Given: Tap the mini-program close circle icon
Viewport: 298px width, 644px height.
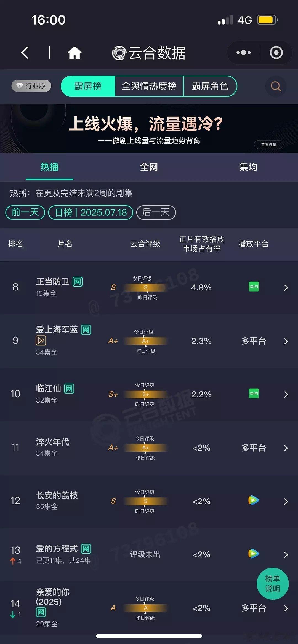Looking at the screenshot, I should tap(276, 53).
